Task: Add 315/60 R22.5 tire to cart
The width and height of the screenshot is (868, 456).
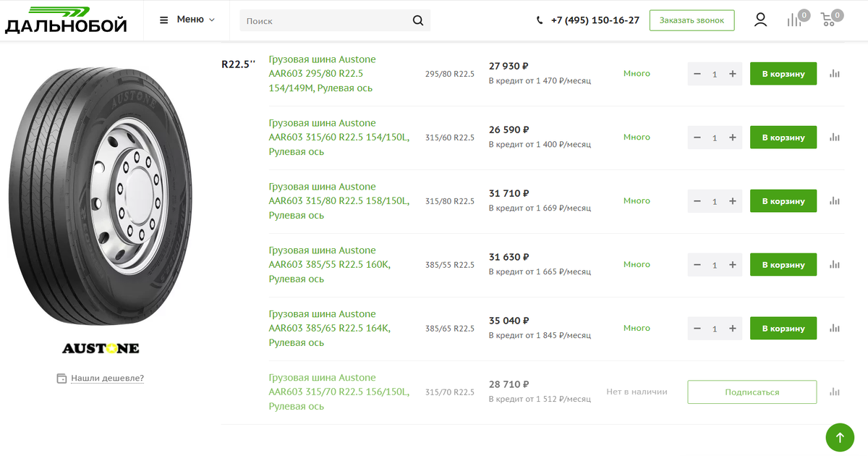Action: point(783,138)
